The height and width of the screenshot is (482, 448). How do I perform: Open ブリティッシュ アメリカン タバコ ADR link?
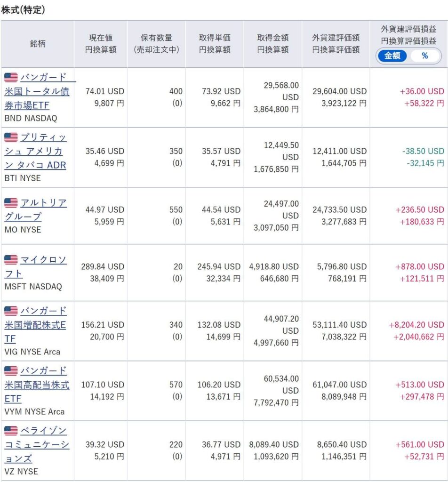coord(36,151)
